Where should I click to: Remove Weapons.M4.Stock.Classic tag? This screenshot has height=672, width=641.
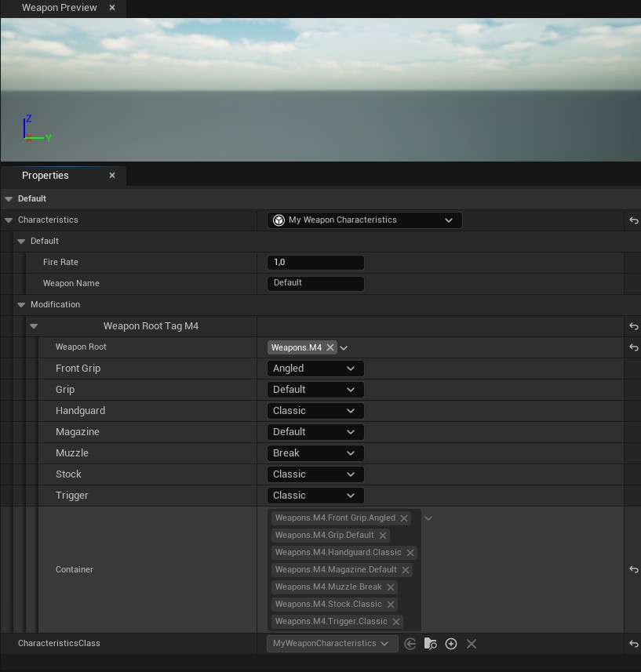pyautogui.click(x=391, y=605)
